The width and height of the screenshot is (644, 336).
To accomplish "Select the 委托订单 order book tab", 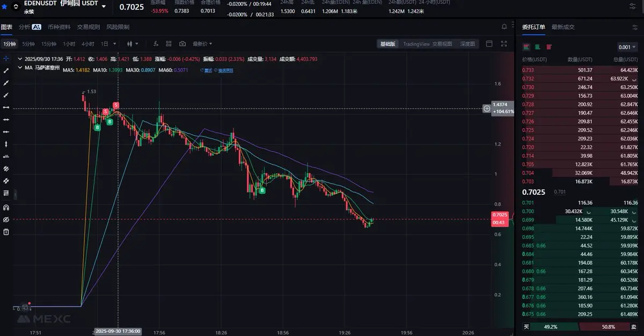I will click(x=533, y=27).
